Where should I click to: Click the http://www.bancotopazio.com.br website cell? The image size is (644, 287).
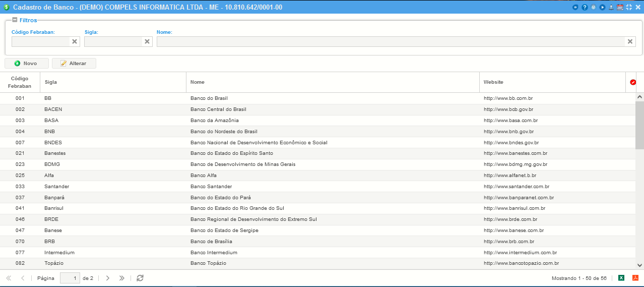coord(552,263)
